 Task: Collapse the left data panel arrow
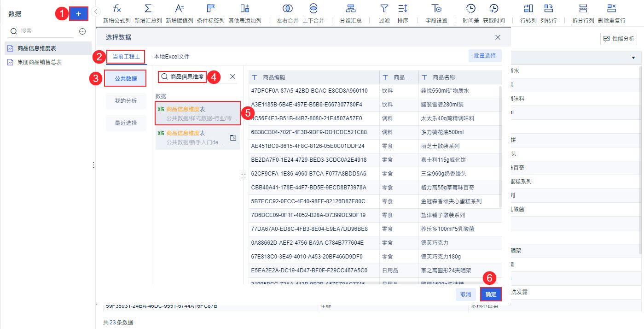click(x=96, y=11)
